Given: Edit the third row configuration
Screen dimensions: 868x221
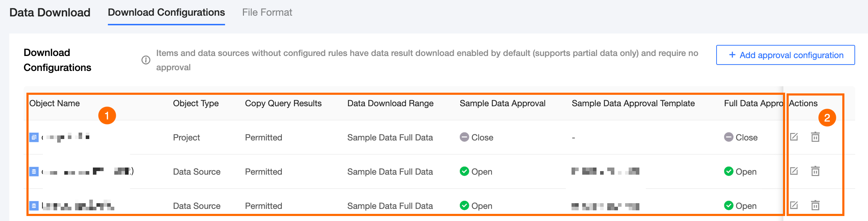Looking at the screenshot, I should click(794, 205).
